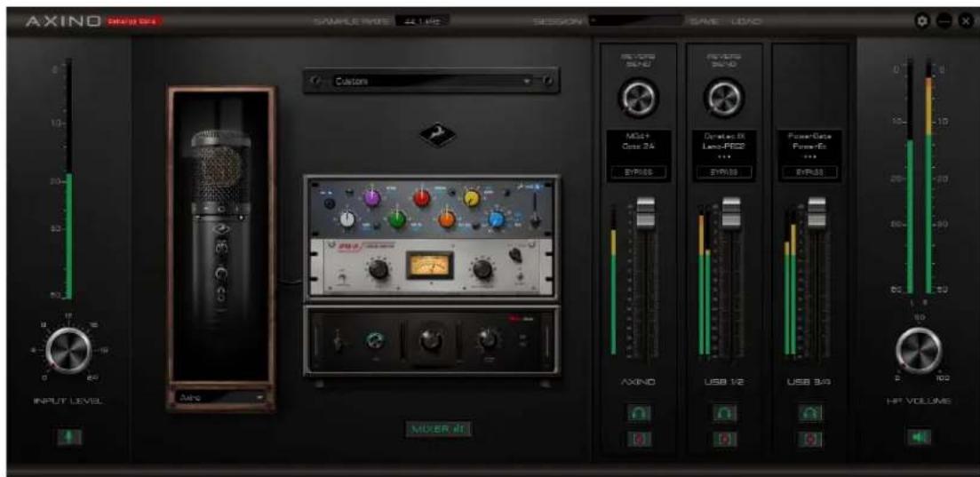Select the blue knob on the EQ unit

click(497, 219)
